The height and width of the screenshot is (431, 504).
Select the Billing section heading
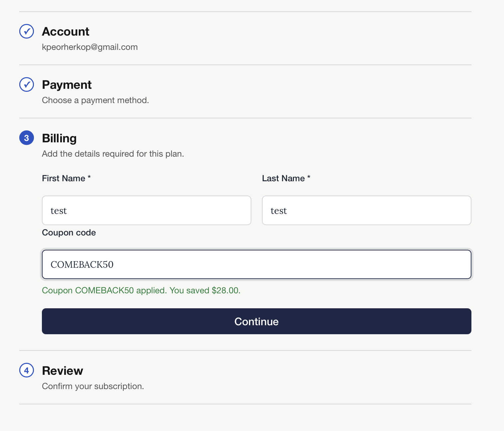(59, 138)
